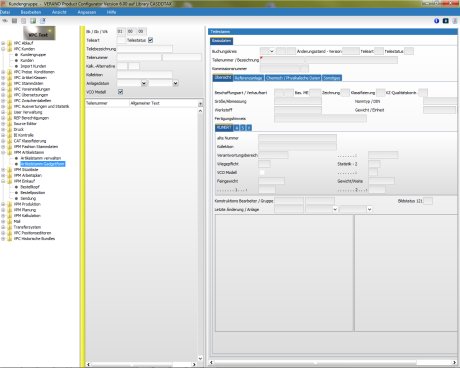Viewport: 460px width, 368px height.
Task: Click the Kollektion field in filter panel
Action: pyautogui.click(x=145, y=75)
